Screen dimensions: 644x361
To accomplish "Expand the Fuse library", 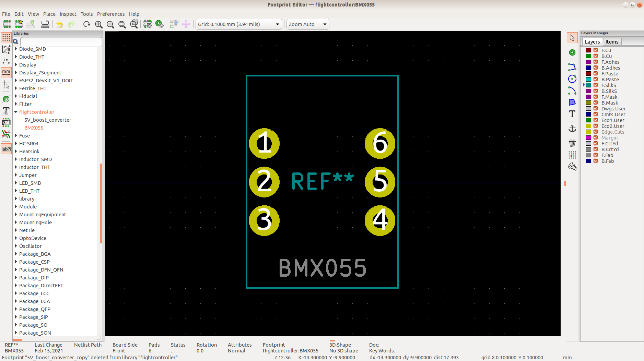I will [x=16, y=136].
